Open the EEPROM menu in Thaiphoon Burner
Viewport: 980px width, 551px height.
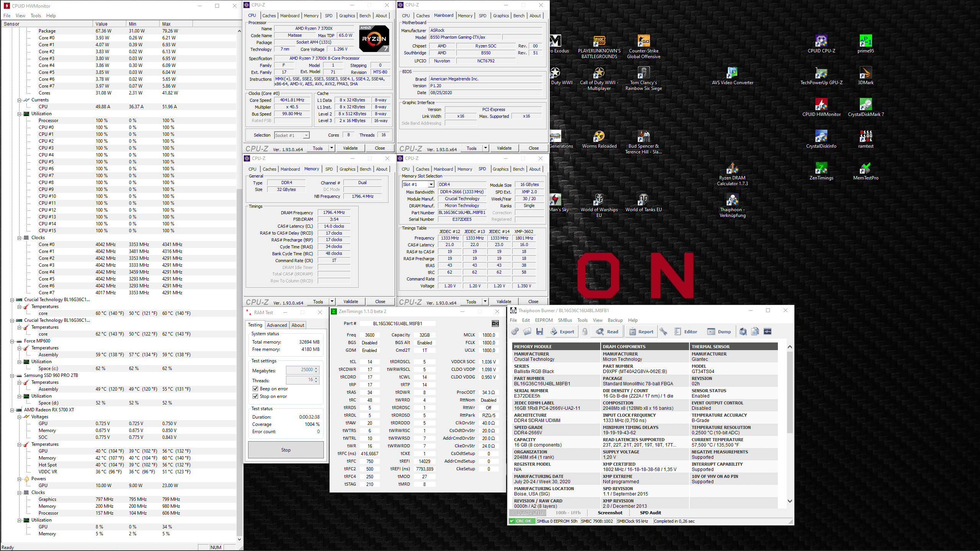click(x=544, y=320)
